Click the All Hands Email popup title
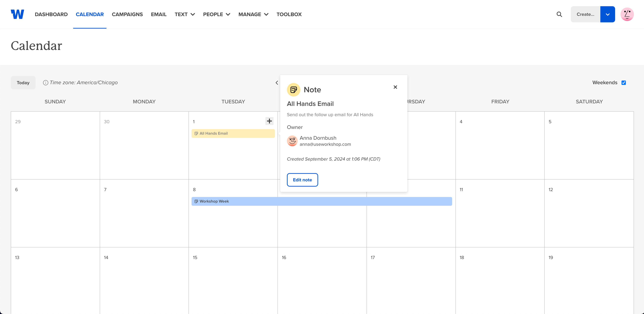The height and width of the screenshot is (314, 644). (x=310, y=104)
